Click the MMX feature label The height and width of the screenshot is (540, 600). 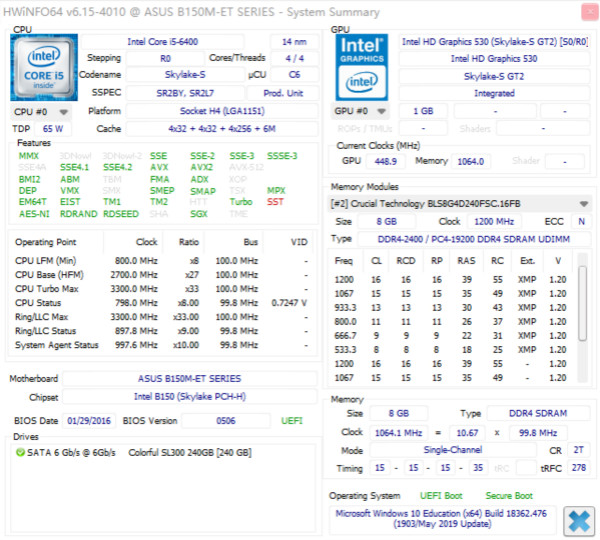point(29,156)
